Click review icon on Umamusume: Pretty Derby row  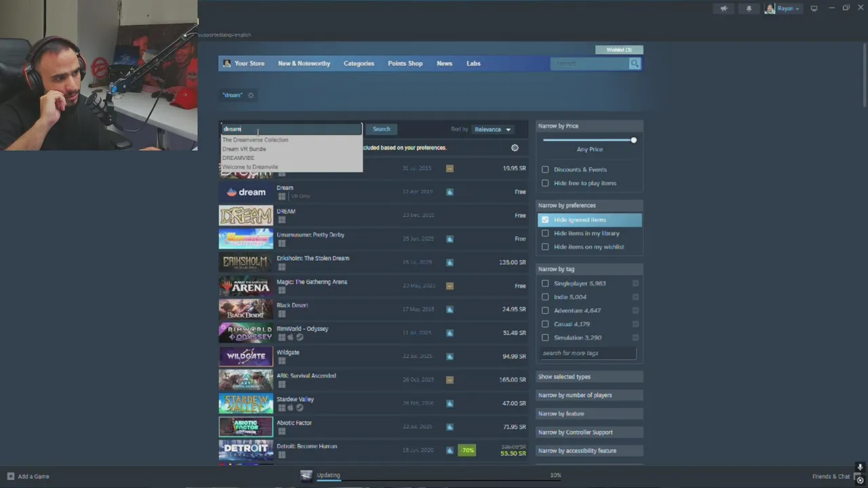(450, 239)
